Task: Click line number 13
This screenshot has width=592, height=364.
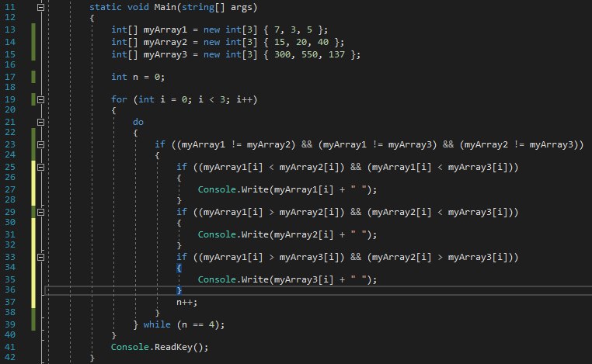Action: 10,29
